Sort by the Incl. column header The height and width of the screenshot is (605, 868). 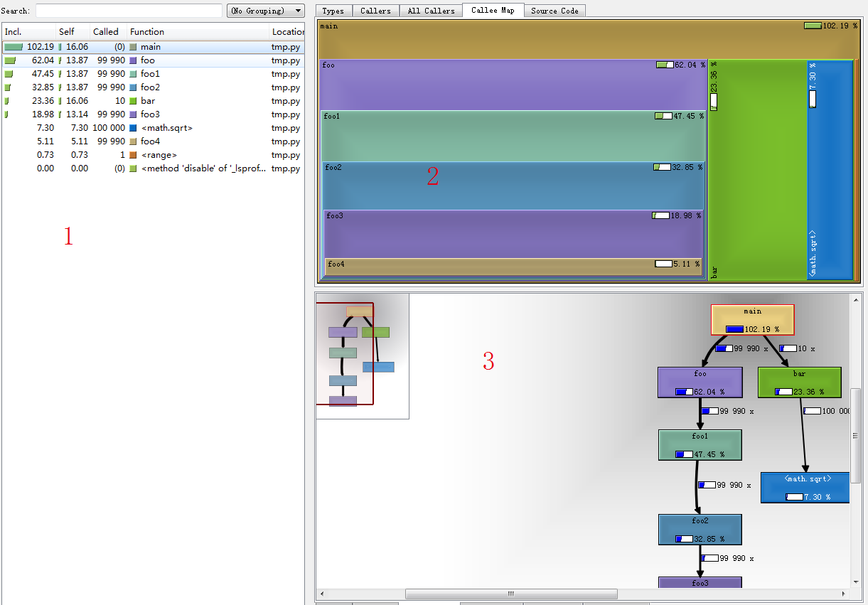[28, 32]
